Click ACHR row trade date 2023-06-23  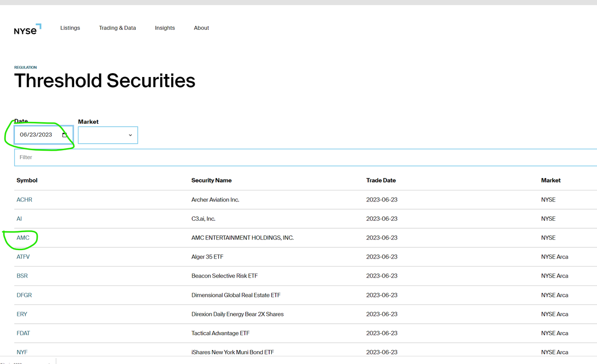pos(382,199)
